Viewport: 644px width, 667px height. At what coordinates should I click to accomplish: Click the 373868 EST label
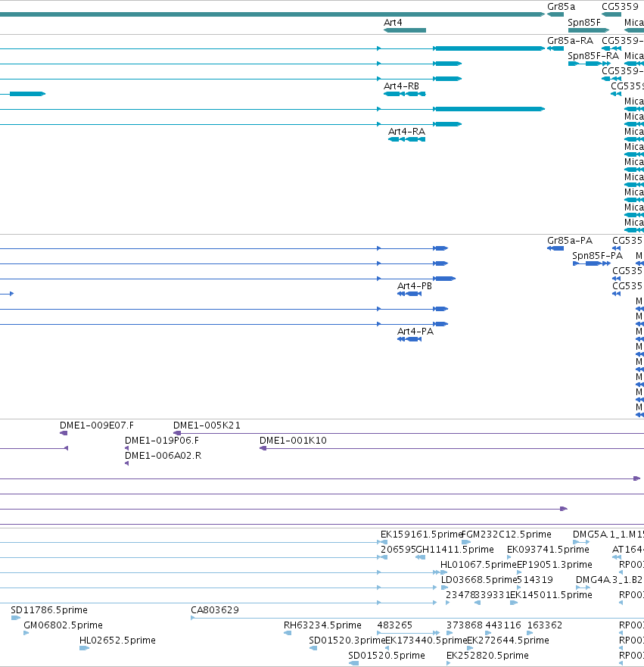pos(464,625)
